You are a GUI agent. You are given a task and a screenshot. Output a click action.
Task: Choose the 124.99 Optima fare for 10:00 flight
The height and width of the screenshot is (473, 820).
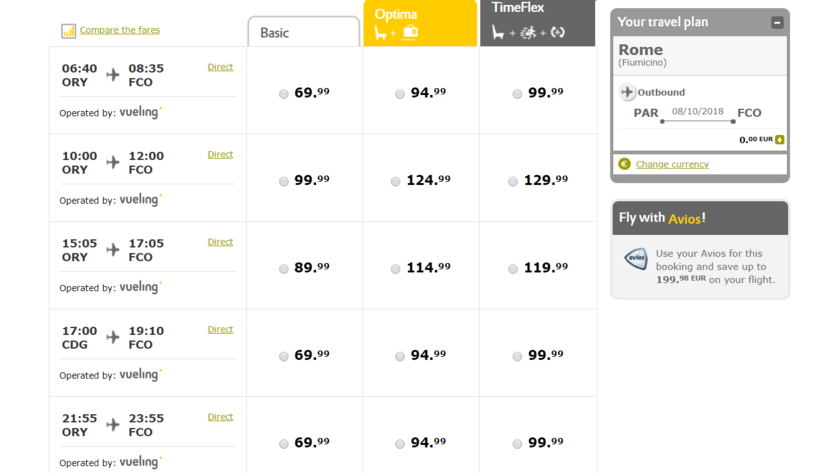coord(396,182)
